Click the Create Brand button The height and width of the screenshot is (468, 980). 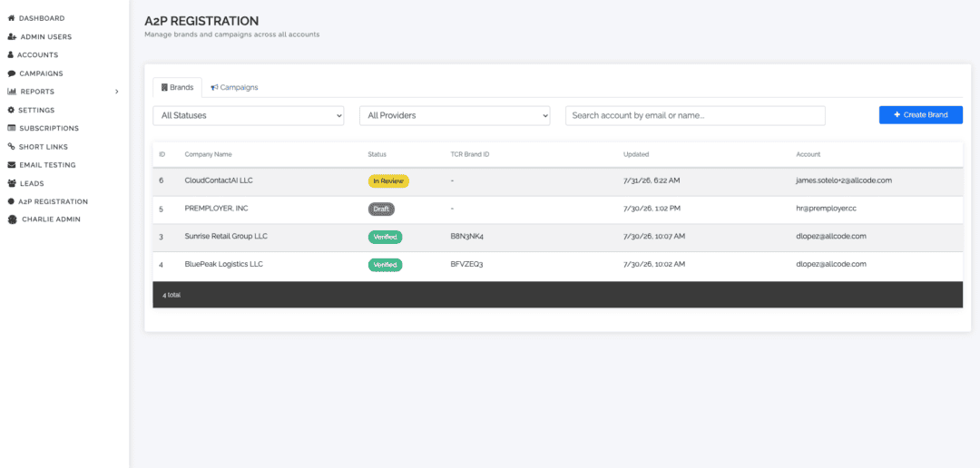tap(921, 115)
